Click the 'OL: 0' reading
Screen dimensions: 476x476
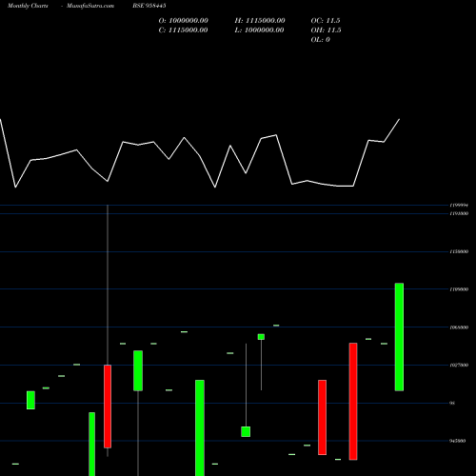coord(321,40)
